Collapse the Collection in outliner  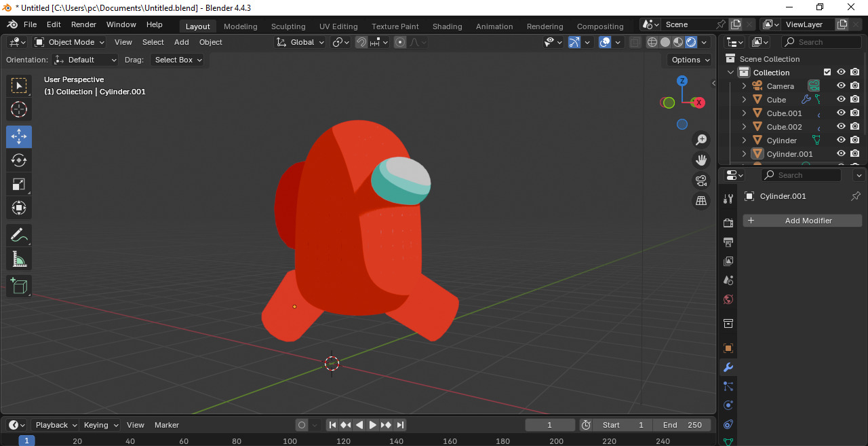730,73
